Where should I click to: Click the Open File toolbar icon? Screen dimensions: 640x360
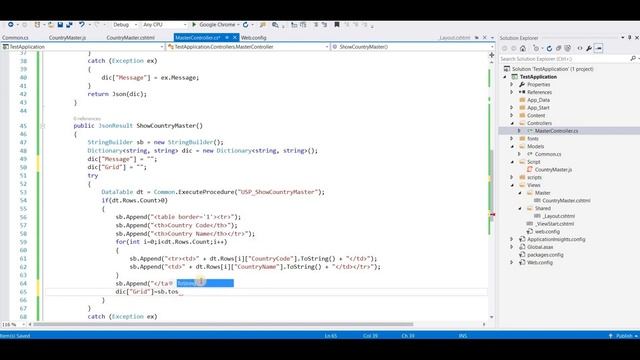(x=51, y=25)
